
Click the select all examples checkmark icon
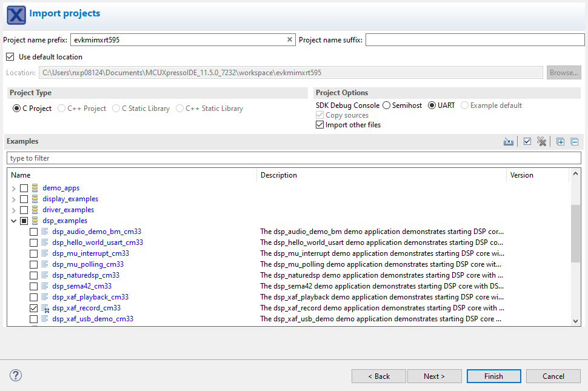tap(527, 141)
